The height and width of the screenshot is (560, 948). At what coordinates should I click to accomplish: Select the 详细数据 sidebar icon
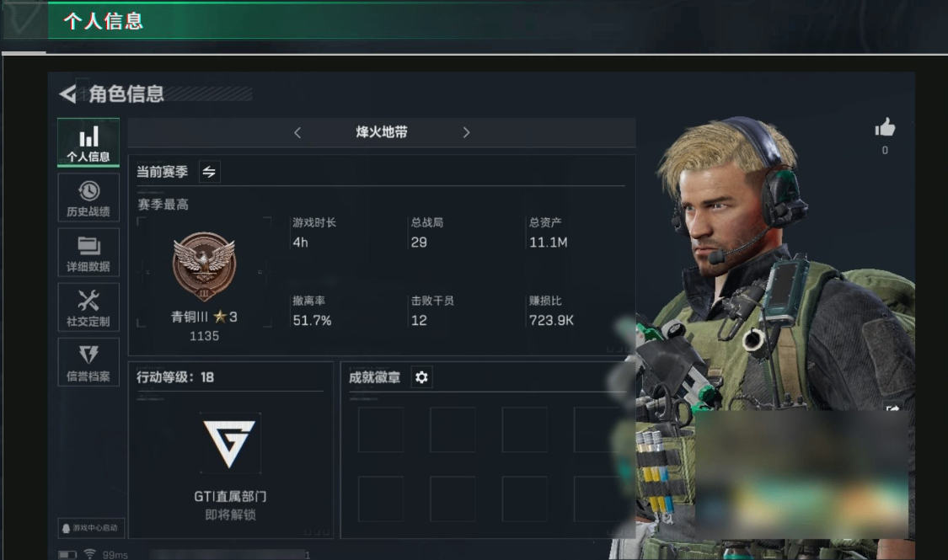click(x=88, y=253)
